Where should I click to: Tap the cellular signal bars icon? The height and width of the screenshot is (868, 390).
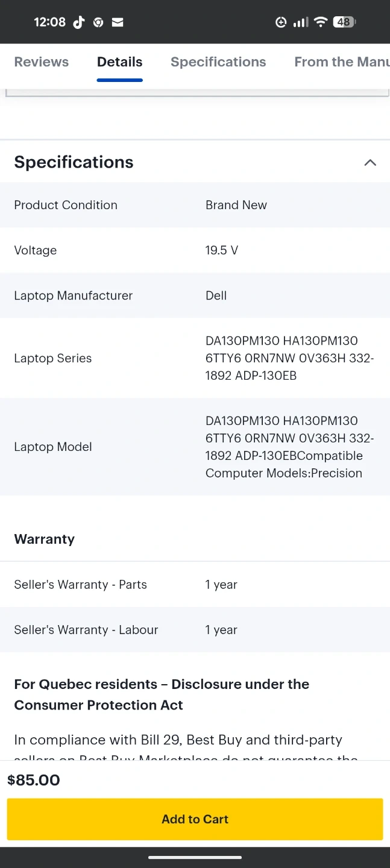pyautogui.click(x=300, y=22)
